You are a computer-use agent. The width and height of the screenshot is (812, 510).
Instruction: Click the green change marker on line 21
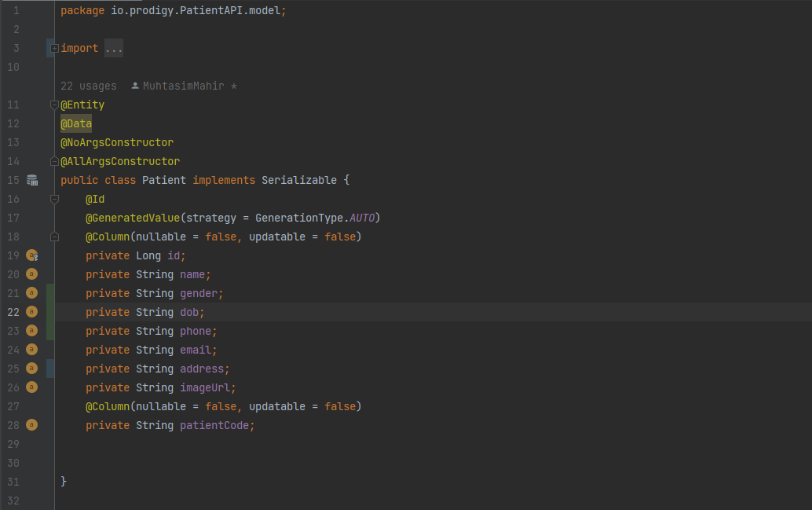50,293
